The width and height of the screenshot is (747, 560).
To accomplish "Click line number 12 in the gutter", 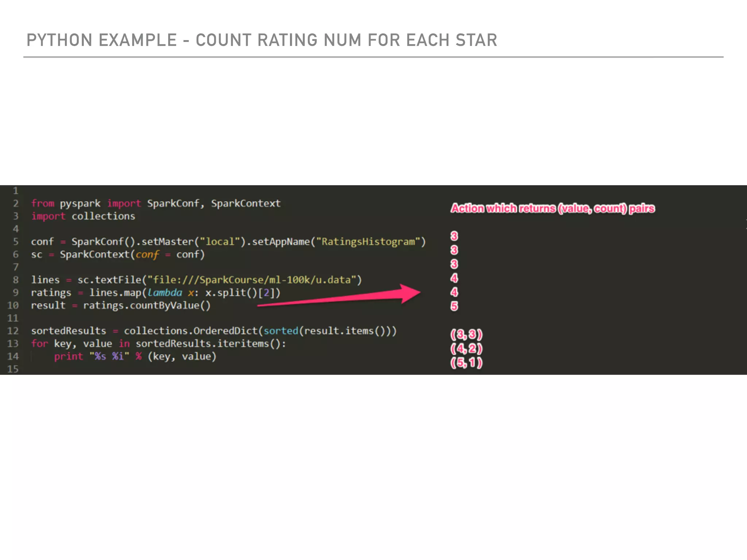I will tap(13, 331).
